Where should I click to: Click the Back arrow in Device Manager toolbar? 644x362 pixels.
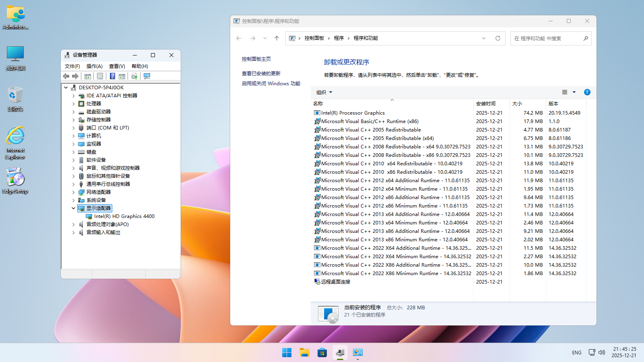[66, 76]
